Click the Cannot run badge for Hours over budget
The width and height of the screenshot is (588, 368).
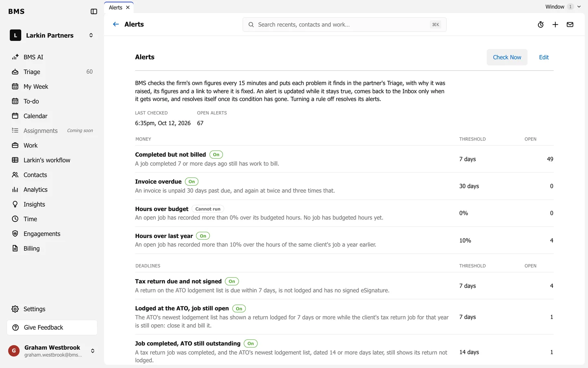tap(208, 209)
